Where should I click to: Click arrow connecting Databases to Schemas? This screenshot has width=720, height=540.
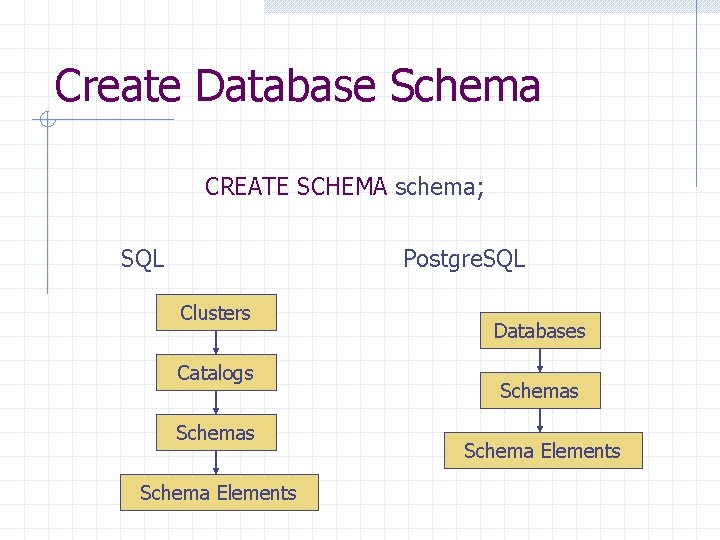[x=540, y=360]
